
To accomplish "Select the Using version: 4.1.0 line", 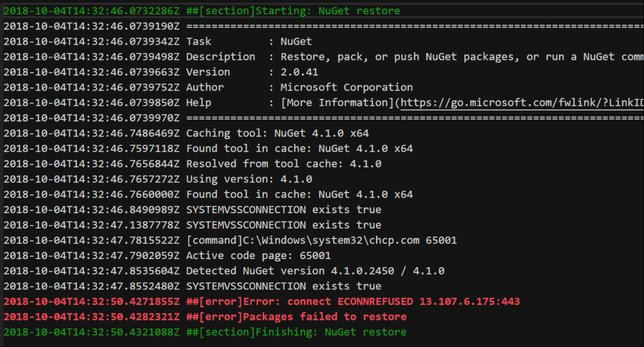I will (158, 179).
